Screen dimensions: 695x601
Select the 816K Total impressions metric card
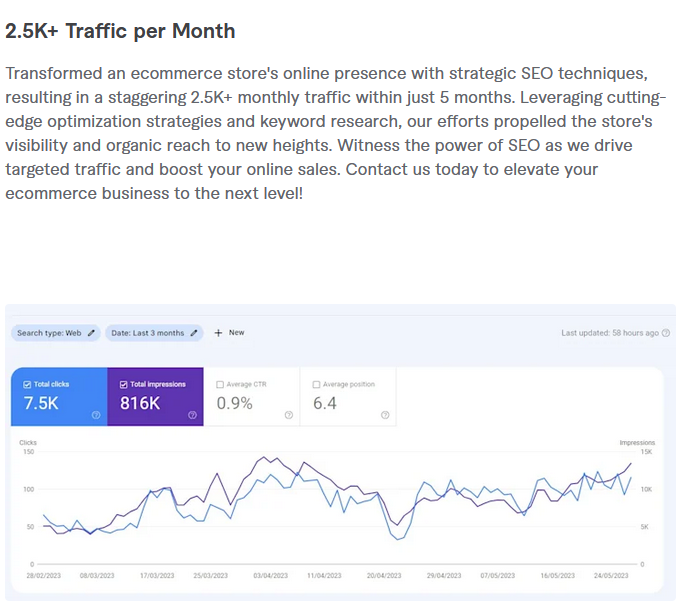(x=155, y=397)
